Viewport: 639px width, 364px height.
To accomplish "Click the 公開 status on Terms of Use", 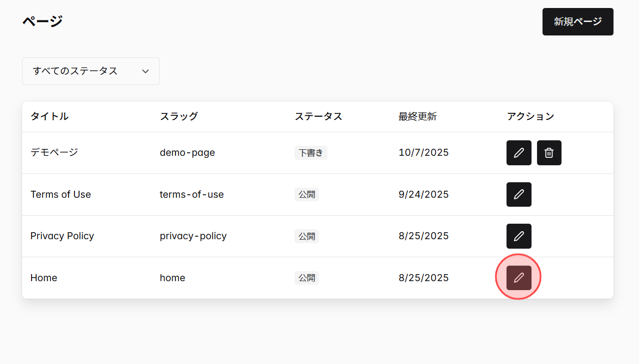I will (306, 194).
